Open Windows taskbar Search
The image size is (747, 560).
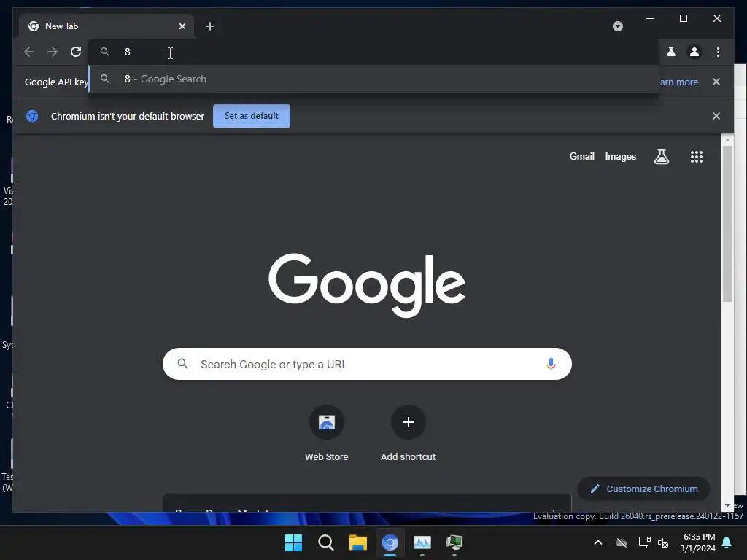tap(326, 542)
